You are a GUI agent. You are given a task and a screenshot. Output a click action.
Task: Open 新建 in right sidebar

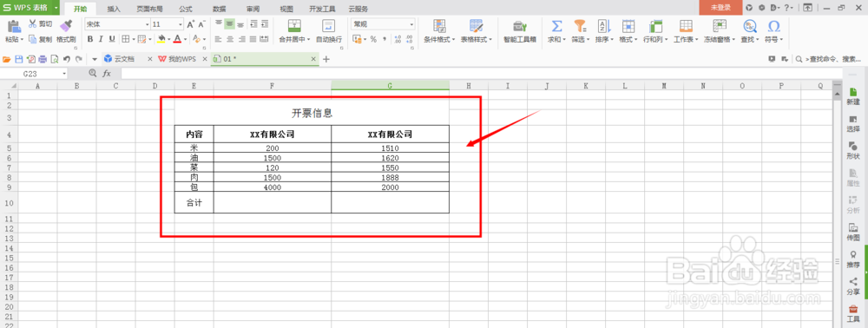coord(853,96)
